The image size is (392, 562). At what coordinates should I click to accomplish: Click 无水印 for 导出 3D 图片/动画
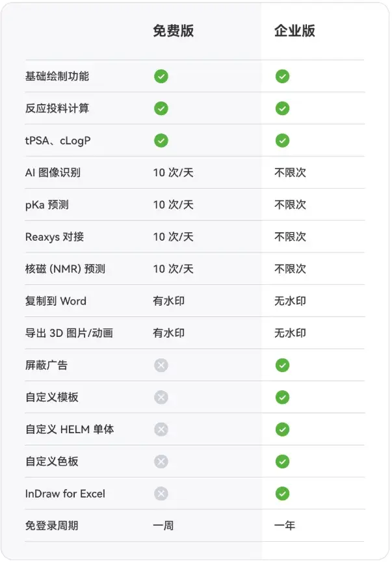coord(290,333)
